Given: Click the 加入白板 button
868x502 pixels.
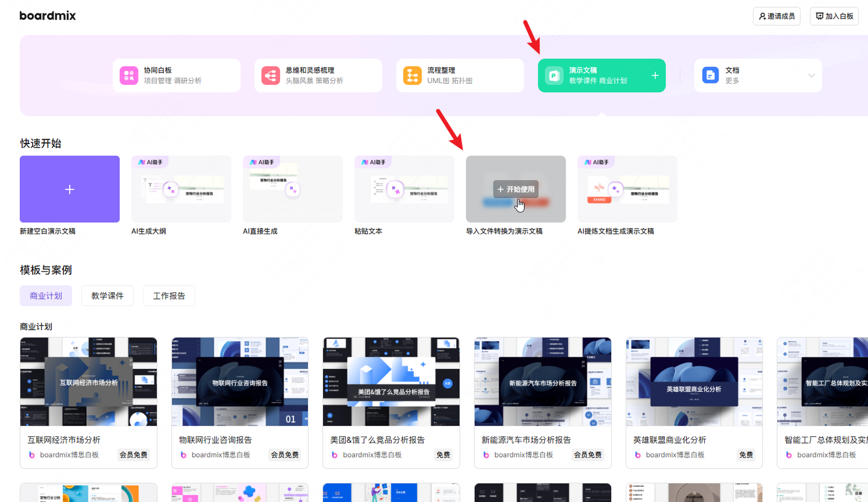Looking at the screenshot, I should [834, 16].
